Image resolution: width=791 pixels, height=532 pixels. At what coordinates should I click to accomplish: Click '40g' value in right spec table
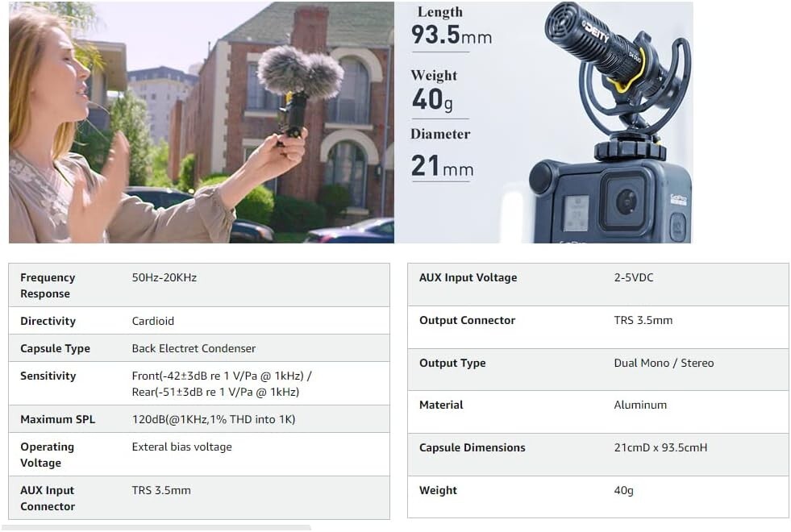coord(623,491)
